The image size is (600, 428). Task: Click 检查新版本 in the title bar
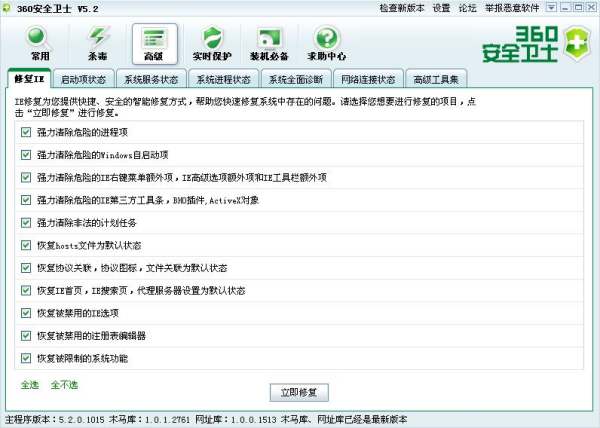click(402, 8)
